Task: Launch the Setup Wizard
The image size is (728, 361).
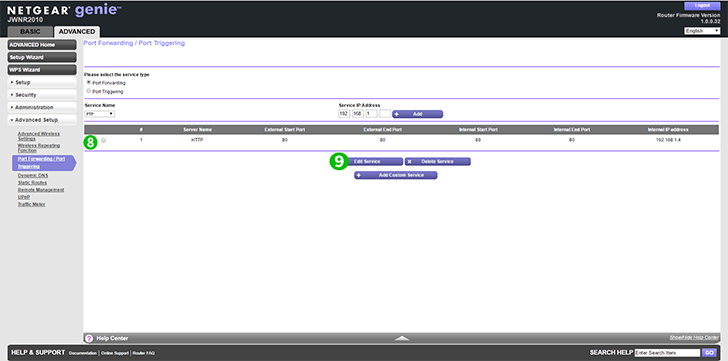Action: (x=42, y=57)
